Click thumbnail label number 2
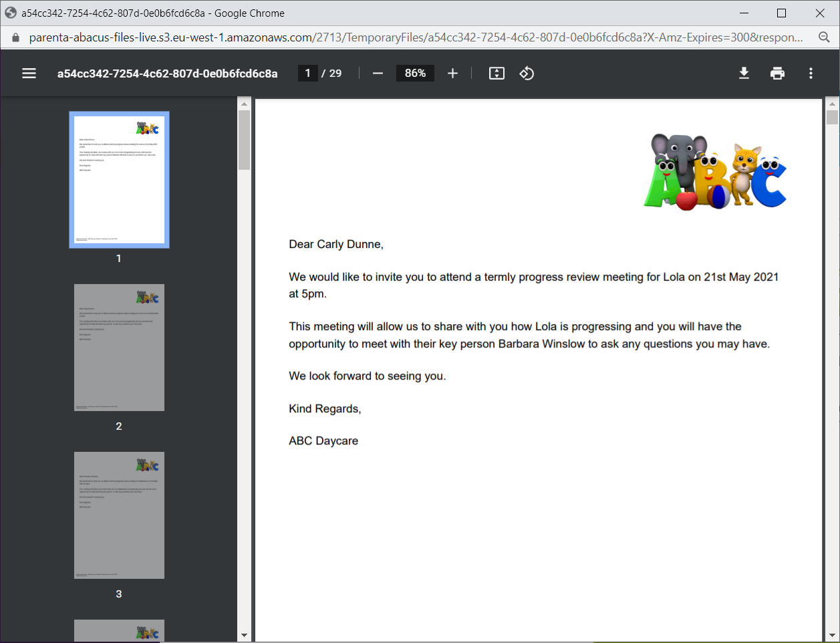Image resolution: width=840 pixels, height=643 pixels. click(x=119, y=426)
